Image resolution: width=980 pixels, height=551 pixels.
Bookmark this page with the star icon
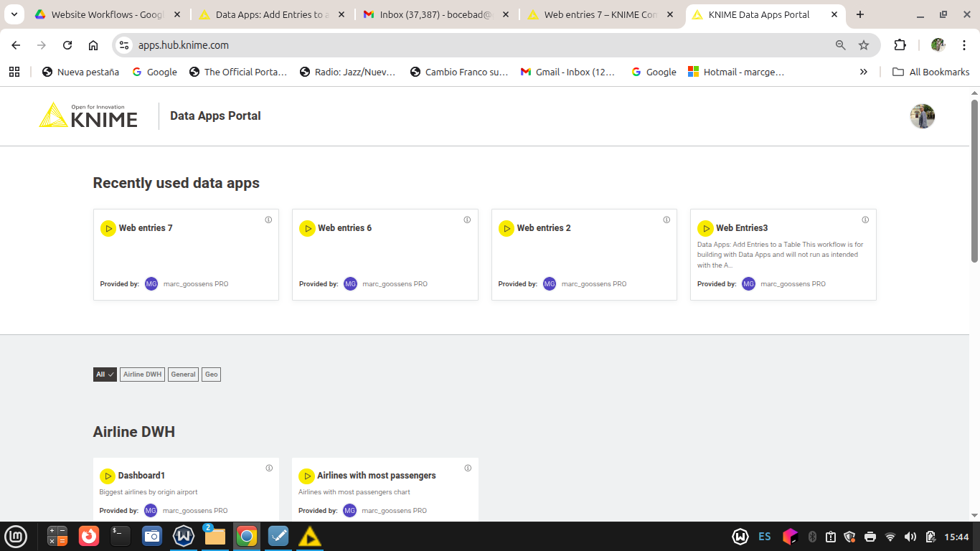coord(864,45)
